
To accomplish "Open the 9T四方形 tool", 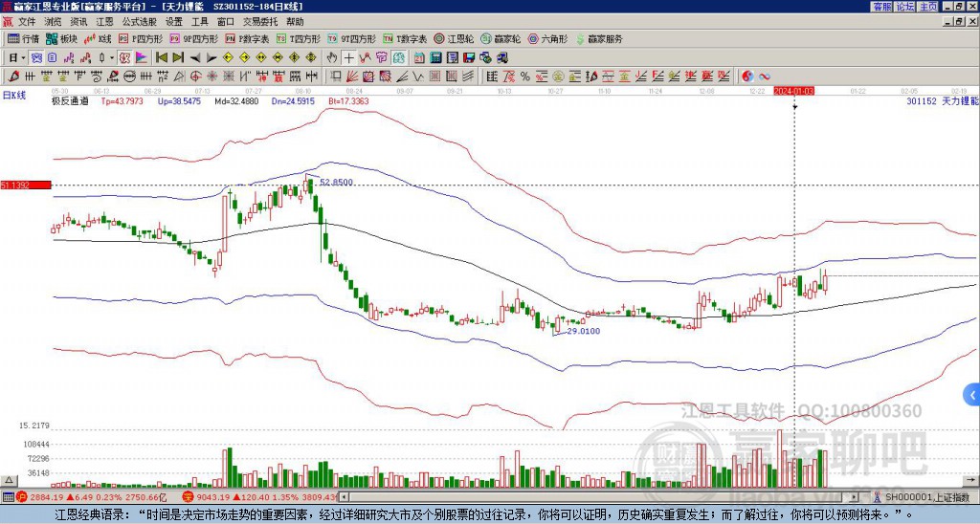I will point(351,38).
